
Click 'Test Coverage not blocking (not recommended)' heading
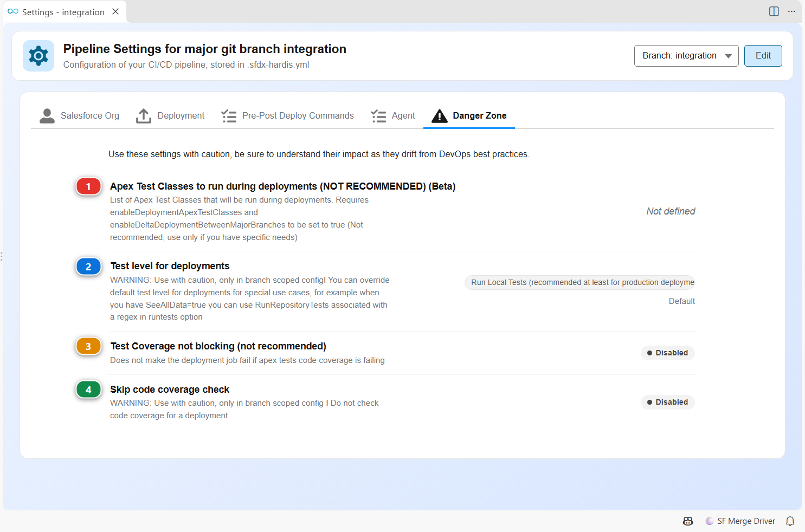[x=218, y=346]
